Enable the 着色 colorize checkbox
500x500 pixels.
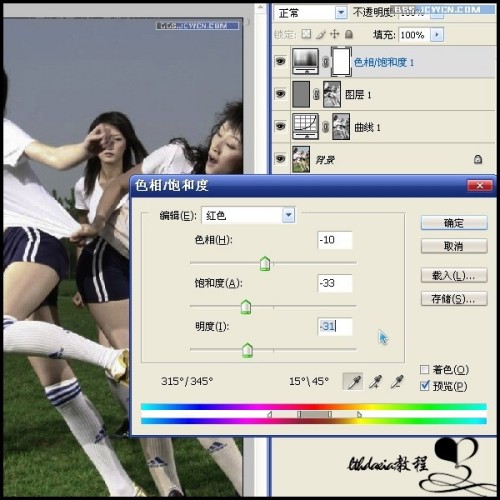point(424,369)
